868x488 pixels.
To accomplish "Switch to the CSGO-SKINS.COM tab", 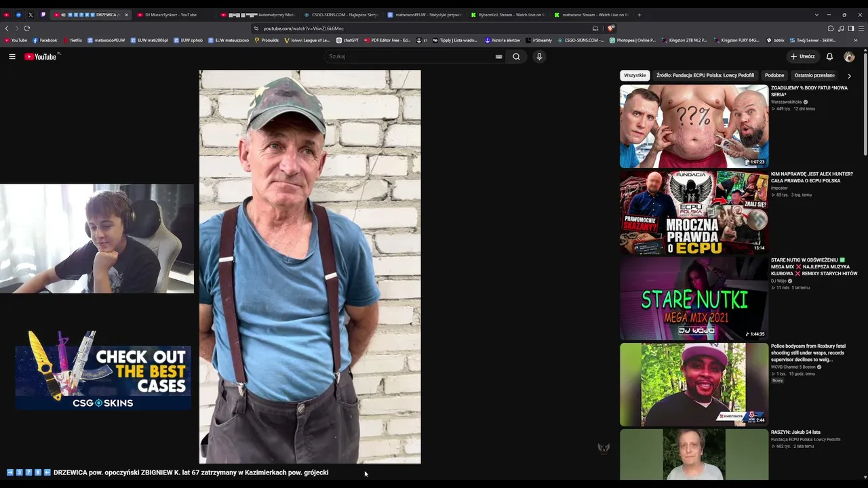I will (x=340, y=15).
